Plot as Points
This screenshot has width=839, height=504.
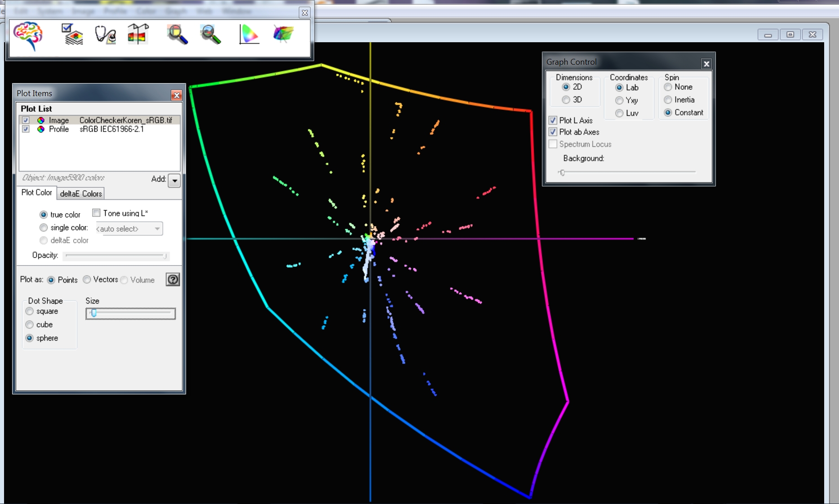[x=51, y=280]
